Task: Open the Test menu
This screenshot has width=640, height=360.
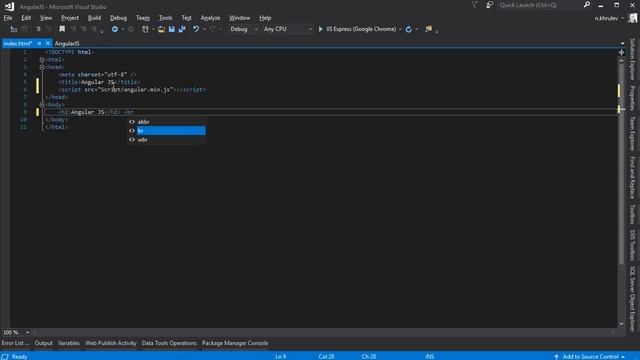Action: tap(187, 18)
